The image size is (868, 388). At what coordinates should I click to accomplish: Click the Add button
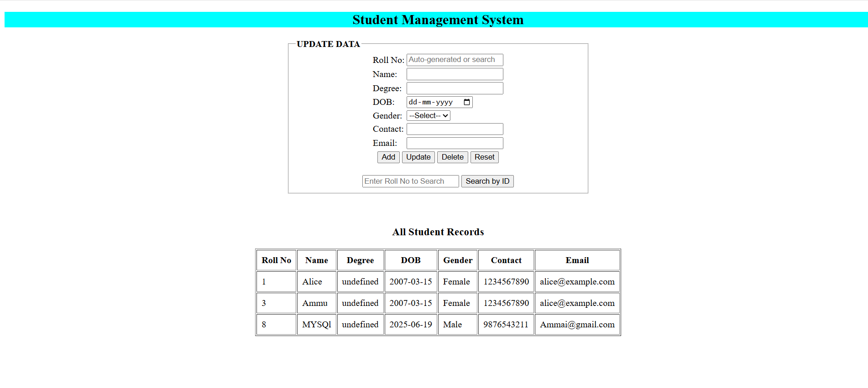(x=388, y=157)
